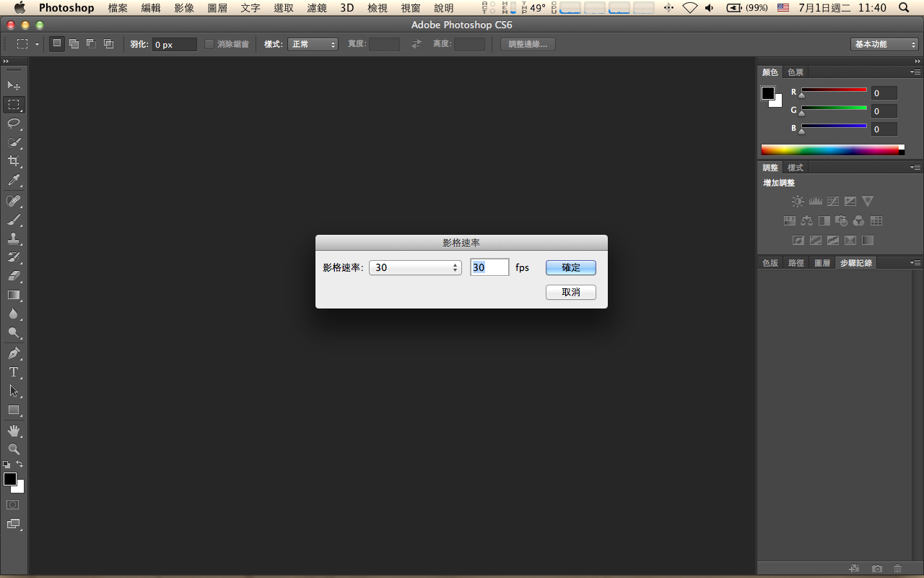
Task: Open the 基本功能 workspace dropdown
Action: 884,44
